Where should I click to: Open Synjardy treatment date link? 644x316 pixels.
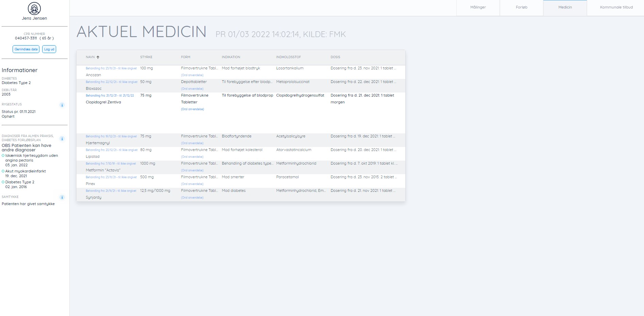111,191
